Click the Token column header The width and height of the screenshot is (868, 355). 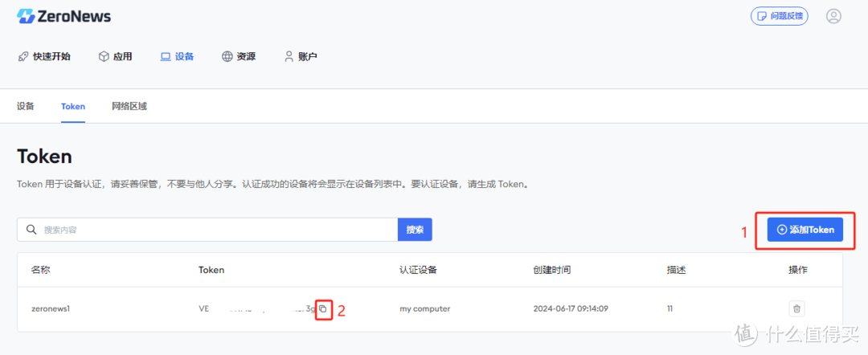(211, 270)
